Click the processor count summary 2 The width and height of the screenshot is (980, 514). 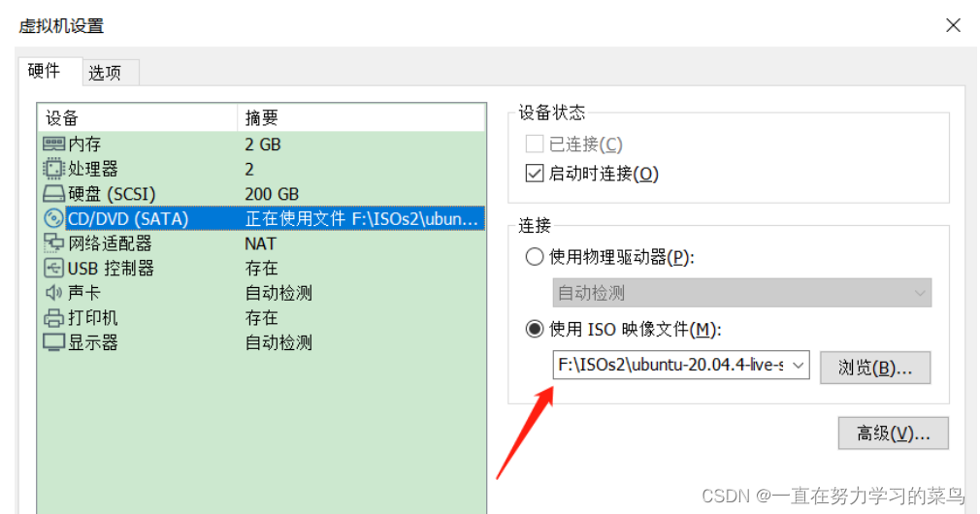click(x=249, y=170)
